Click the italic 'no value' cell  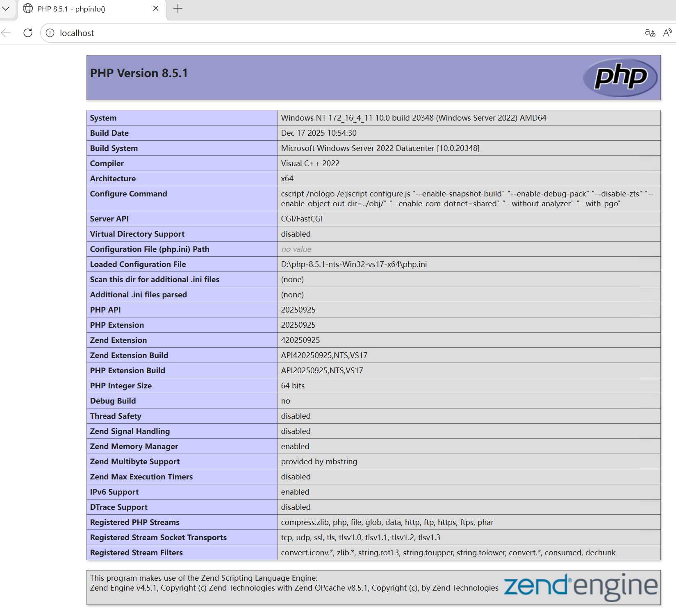(296, 249)
